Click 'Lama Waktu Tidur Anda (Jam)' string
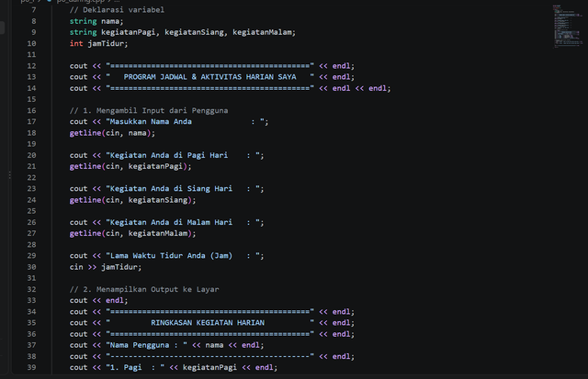Image resolution: width=588 pixels, height=379 pixels. [x=171, y=256]
